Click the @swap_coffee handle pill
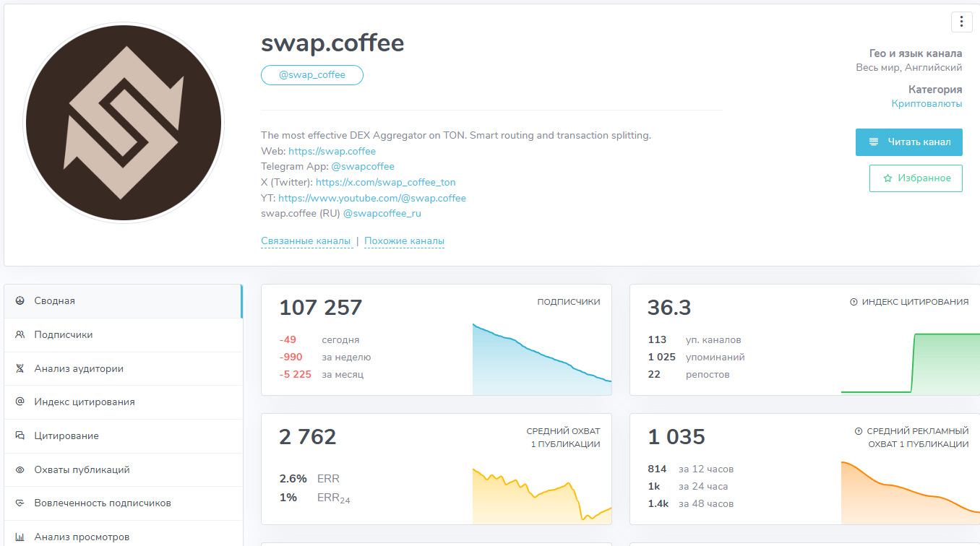 click(312, 75)
